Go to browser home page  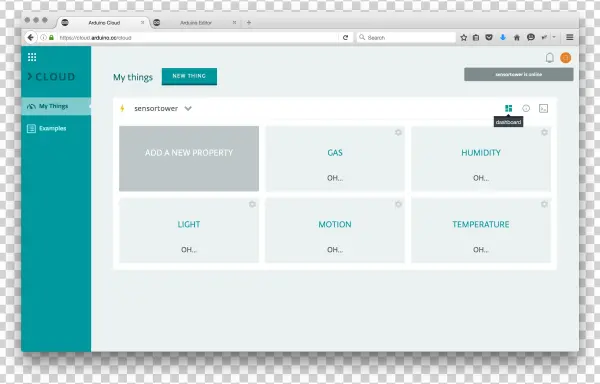point(517,37)
